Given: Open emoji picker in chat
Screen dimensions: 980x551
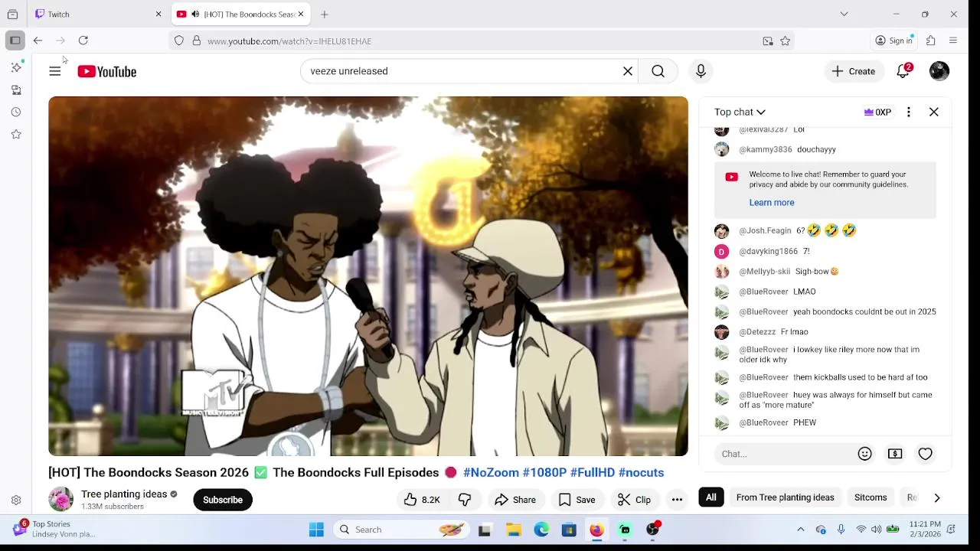Looking at the screenshot, I should point(865,454).
